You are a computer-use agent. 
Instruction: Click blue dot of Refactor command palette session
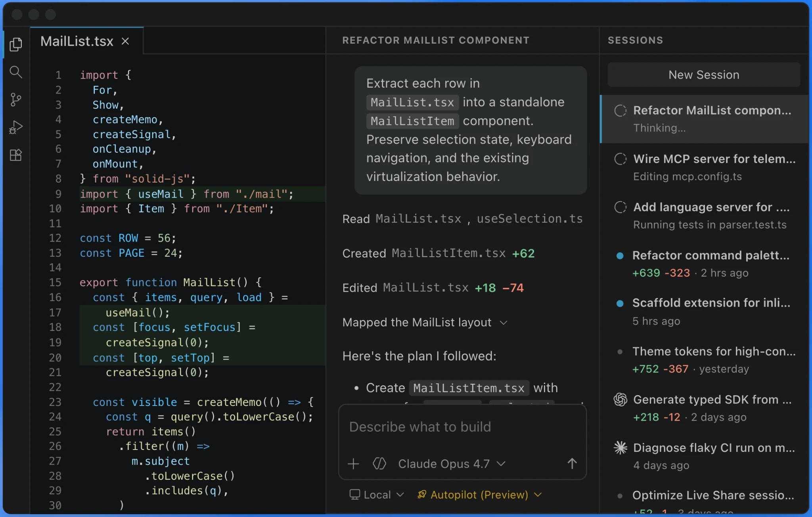pyautogui.click(x=620, y=256)
